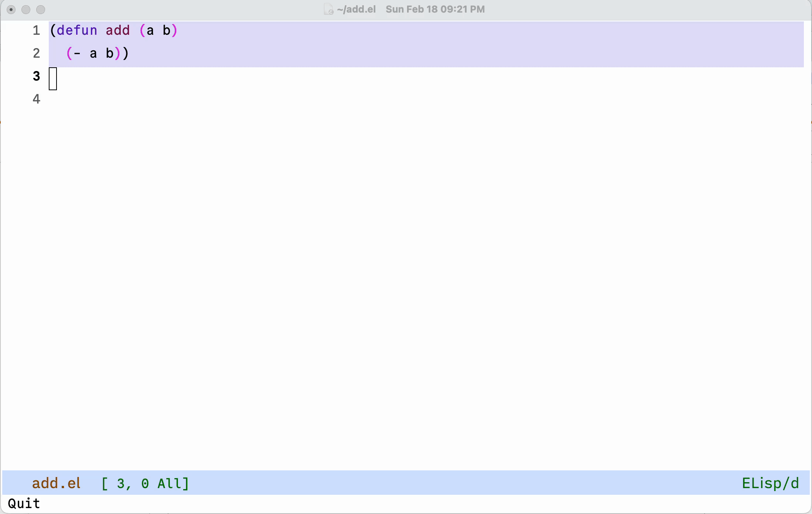Click the function name add on line 1

(118, 30)
